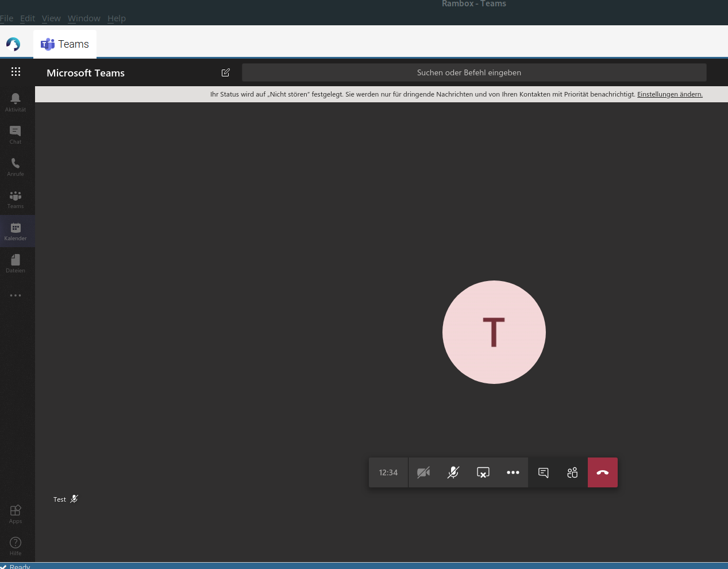Image resolution: width=728 pixels, height=569 pixels.
Task: Switch to the Teams service tab
Action: click(65, 44)
